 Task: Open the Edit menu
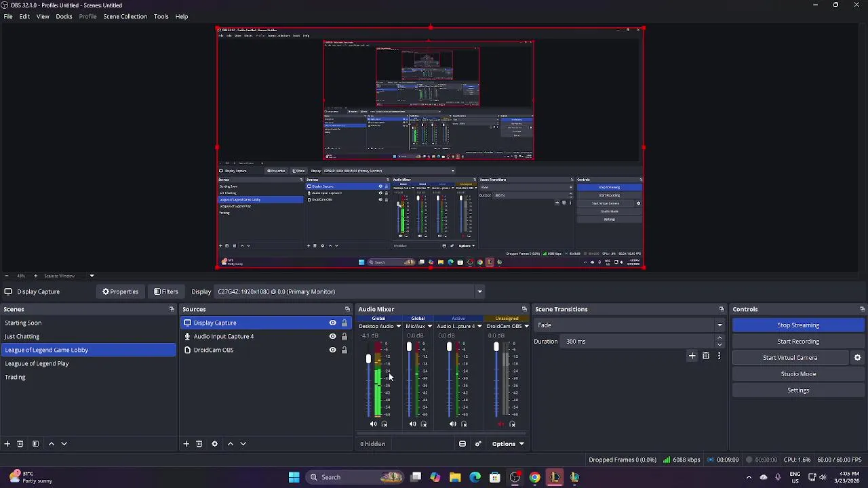pyautogui.click(x=24, y=16)
